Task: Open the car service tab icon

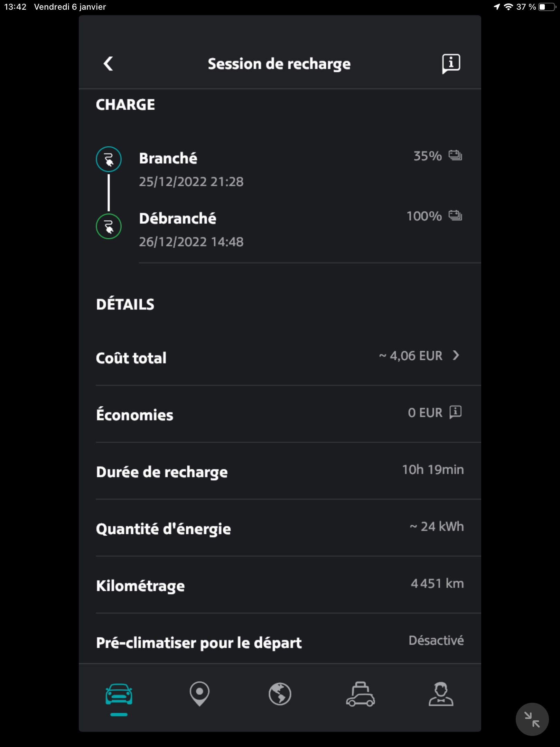Action: click(x=361, y=694)
